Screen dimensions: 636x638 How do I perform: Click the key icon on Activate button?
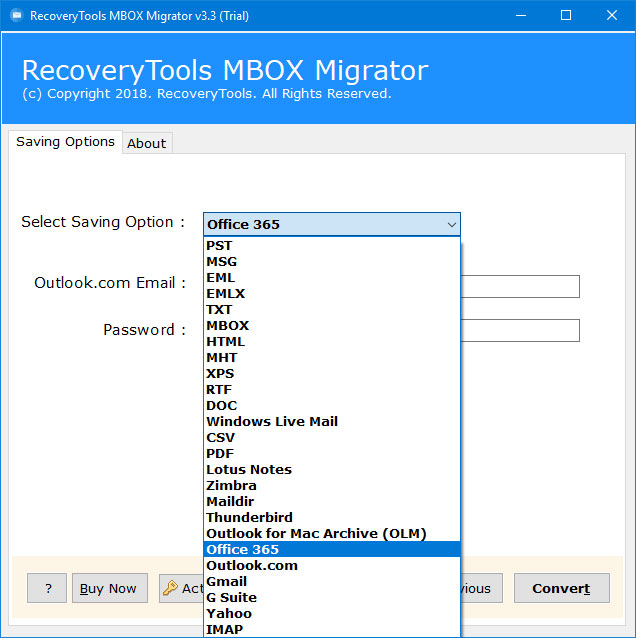(170, 588)
